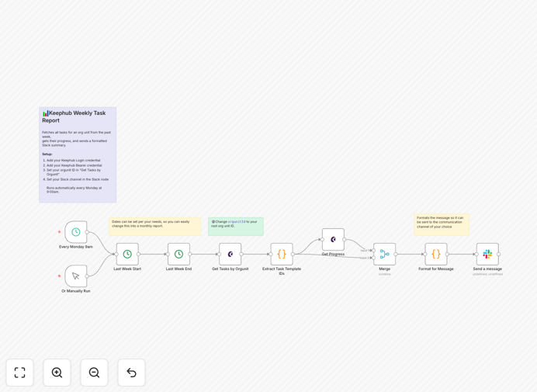Click the Send a message label

point(487,269)
